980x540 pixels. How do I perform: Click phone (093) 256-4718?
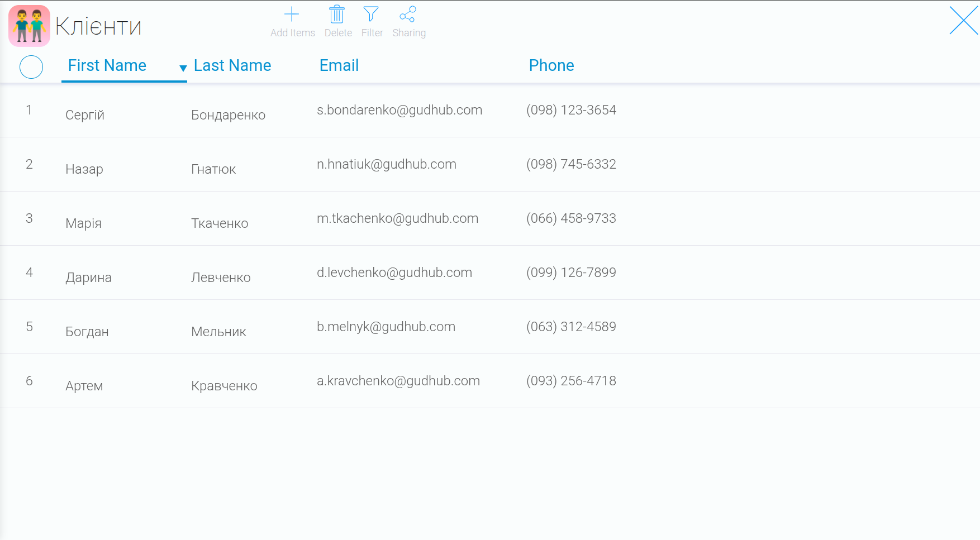571,381
